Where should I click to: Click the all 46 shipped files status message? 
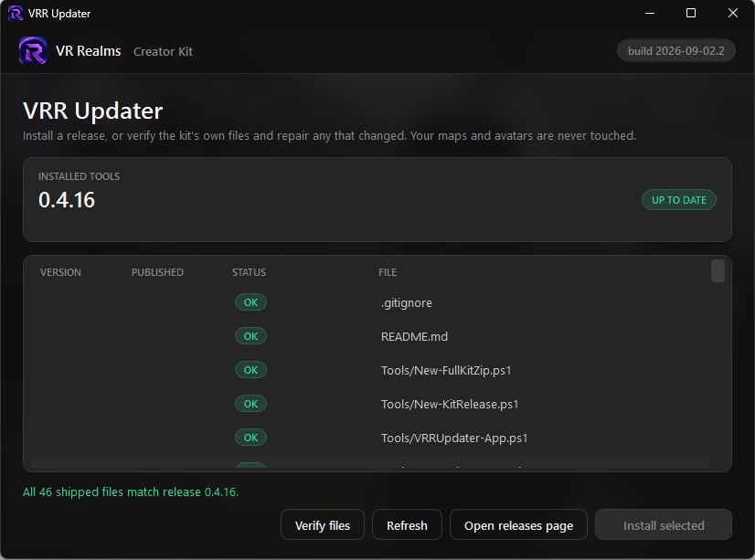pos(131,491)
